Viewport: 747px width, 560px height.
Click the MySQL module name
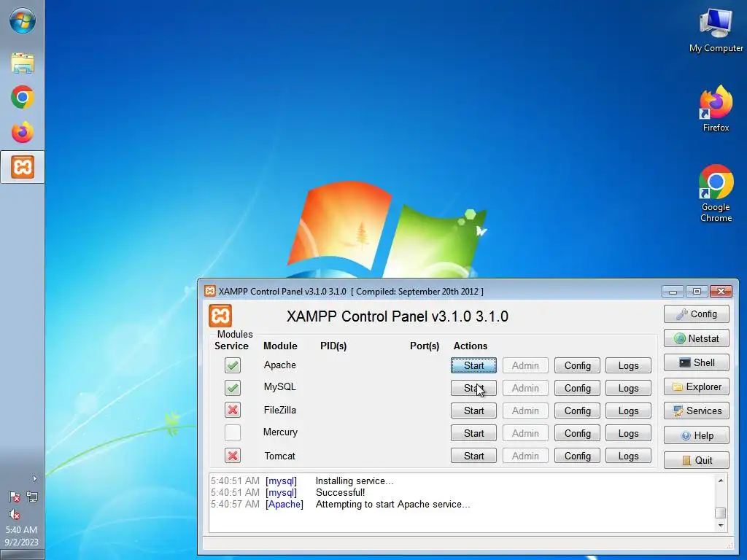[279, 386]
